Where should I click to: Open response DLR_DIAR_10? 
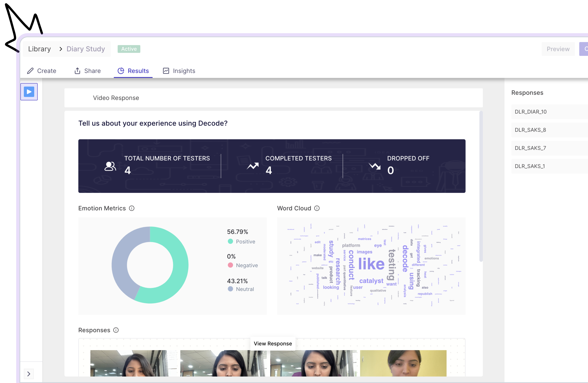click(x=550, y=112)
